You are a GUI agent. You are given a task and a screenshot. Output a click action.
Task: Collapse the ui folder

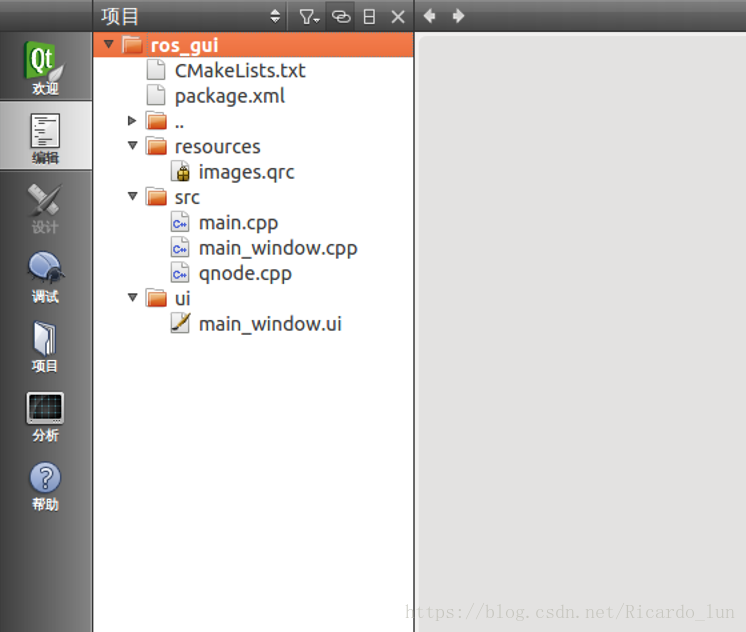coord(133,297)
